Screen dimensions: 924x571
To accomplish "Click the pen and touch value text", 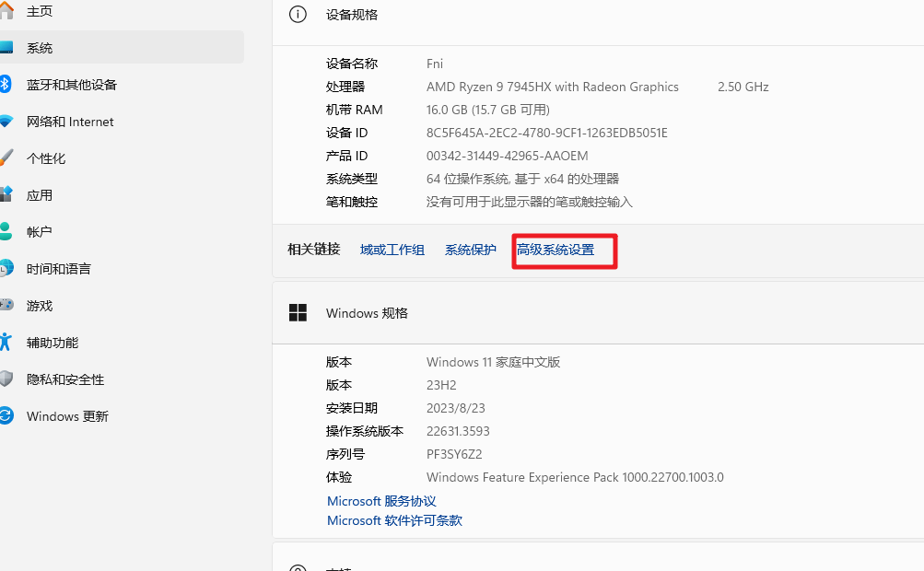I will (529, 202).
